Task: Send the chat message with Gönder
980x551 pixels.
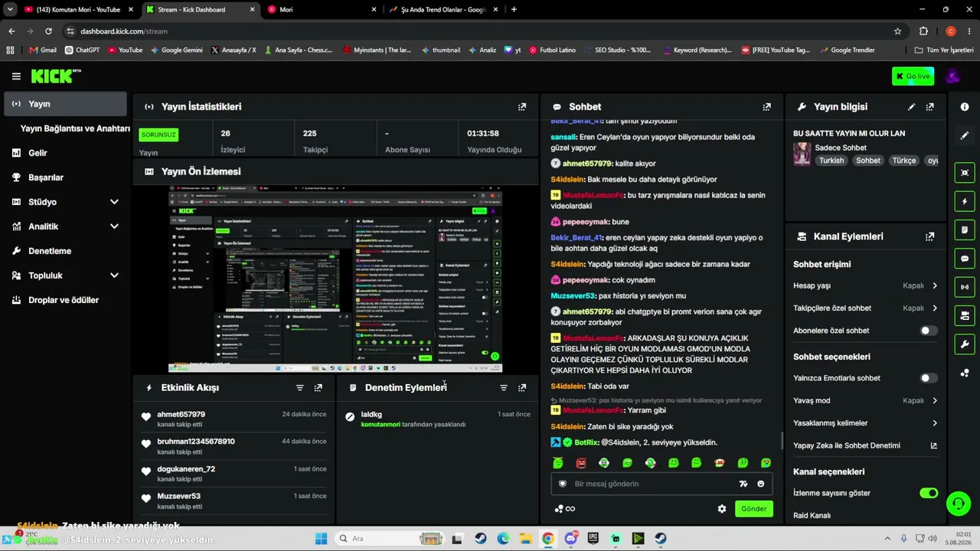Action: (753, 509)
